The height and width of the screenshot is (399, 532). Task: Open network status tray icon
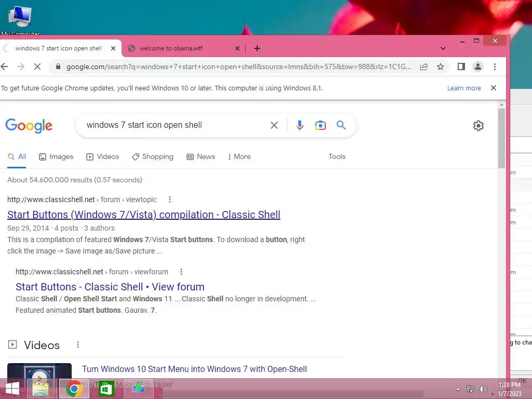click(471, 389)
